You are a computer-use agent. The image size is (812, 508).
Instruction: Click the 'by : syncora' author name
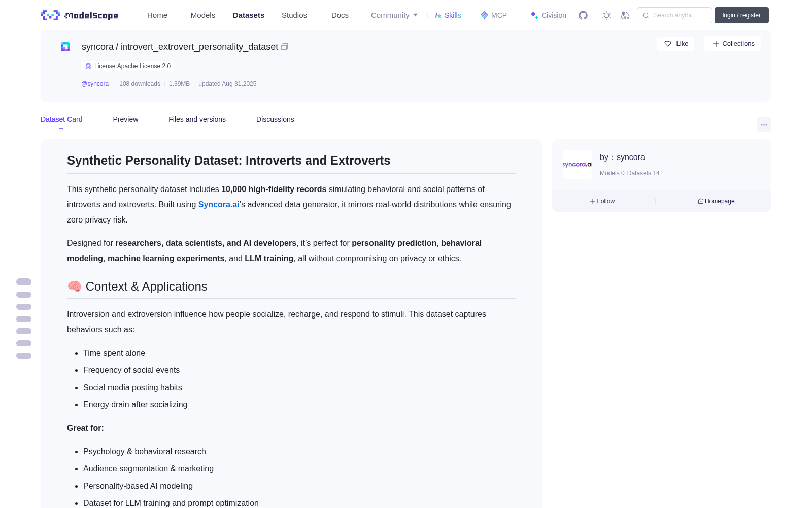click(622, 157)
